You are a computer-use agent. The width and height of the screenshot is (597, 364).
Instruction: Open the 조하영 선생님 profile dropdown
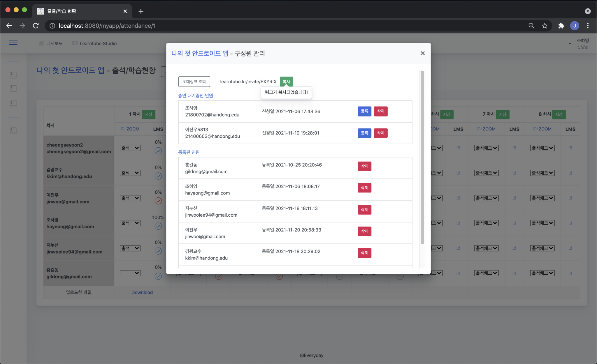click(570, 43)
